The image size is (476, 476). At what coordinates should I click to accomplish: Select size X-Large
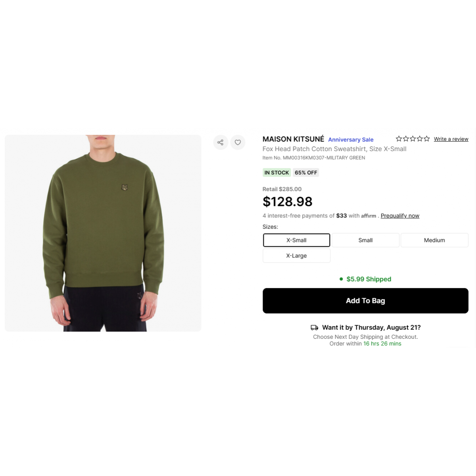coord(296,255)
